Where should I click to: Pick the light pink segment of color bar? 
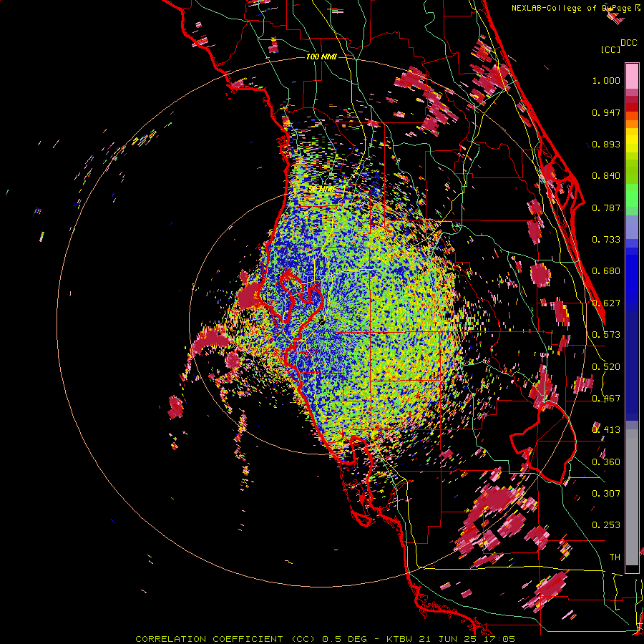(x=632, y=76)
